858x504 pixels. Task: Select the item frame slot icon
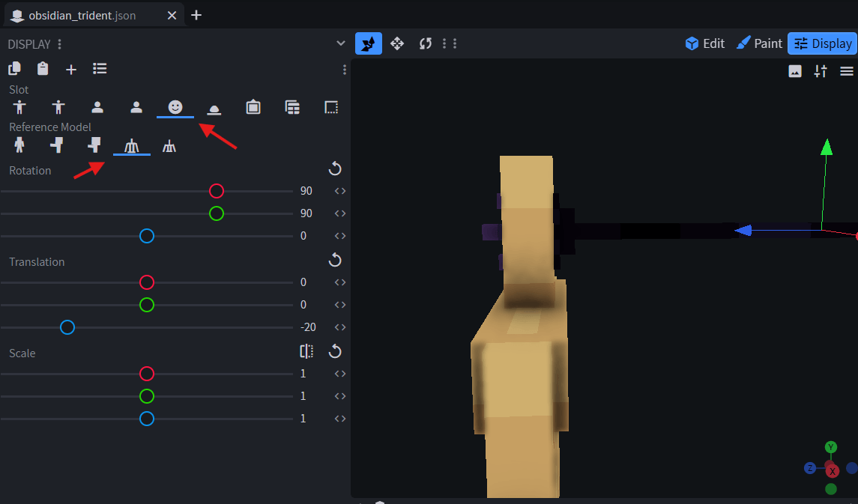pyautogui.click(x=253, y=107)
